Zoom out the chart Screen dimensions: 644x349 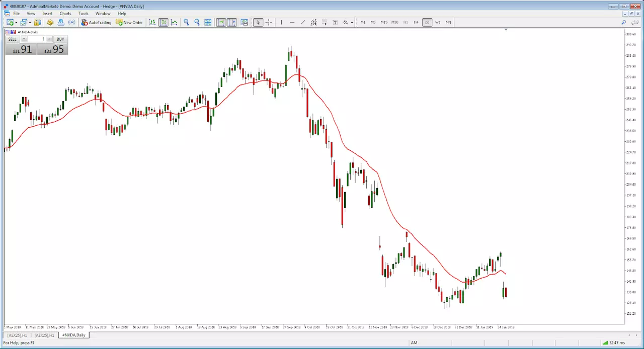pyautogui.click(x=197, y=22)
